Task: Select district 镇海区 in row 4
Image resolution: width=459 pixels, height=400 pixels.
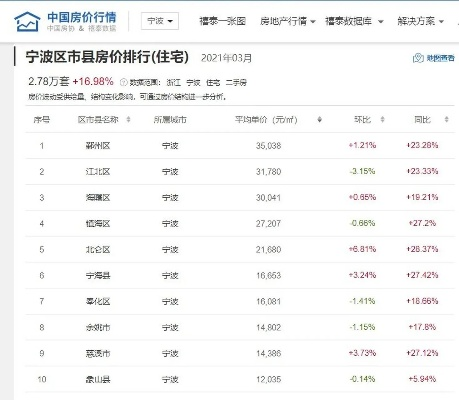Action: tap(98, 224)
